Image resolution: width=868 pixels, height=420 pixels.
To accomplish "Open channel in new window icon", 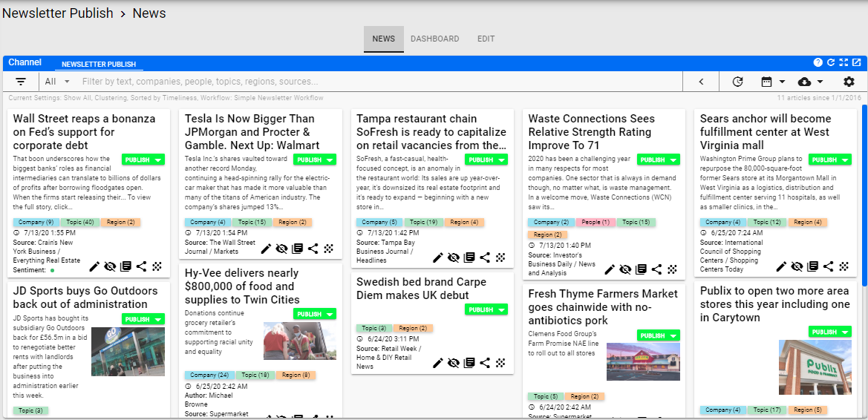I will [x=857, y=62].
